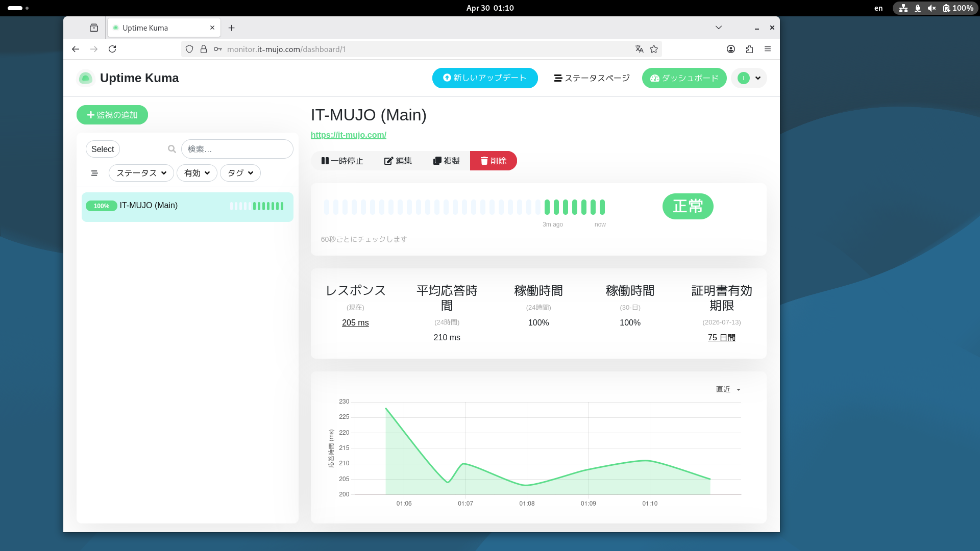Viewport: 980px width, 551px height.
Task: Open the Firefox View icon
Action: (x=94, y=28)
